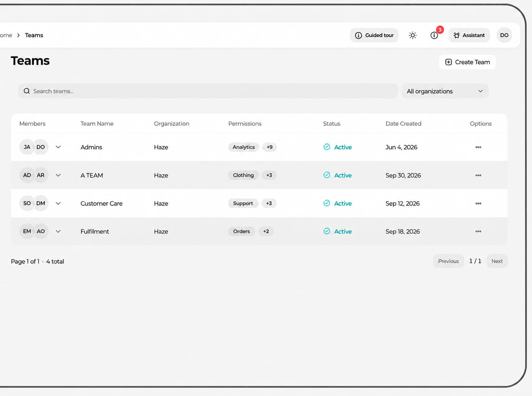532x396 pixels.
Task: Click the DO member avatar in Admins
Action: pyautogui.click(x=41, y=147)
